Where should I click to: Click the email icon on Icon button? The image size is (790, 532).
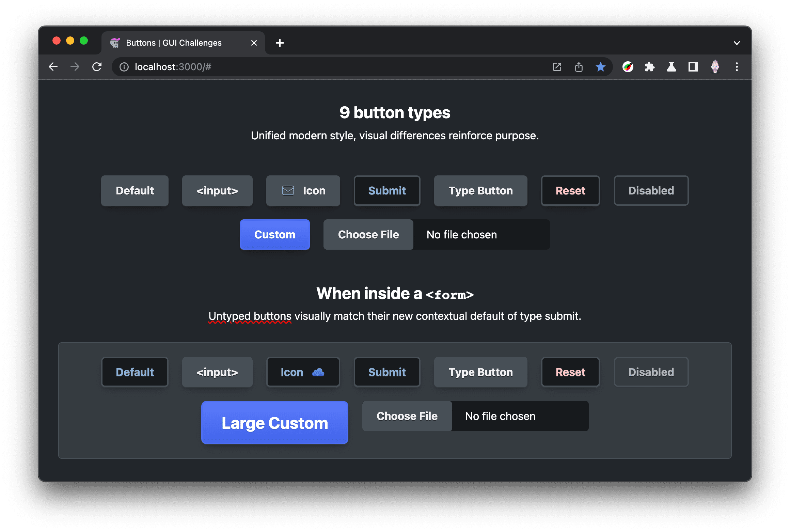click(x=287, y=191)
